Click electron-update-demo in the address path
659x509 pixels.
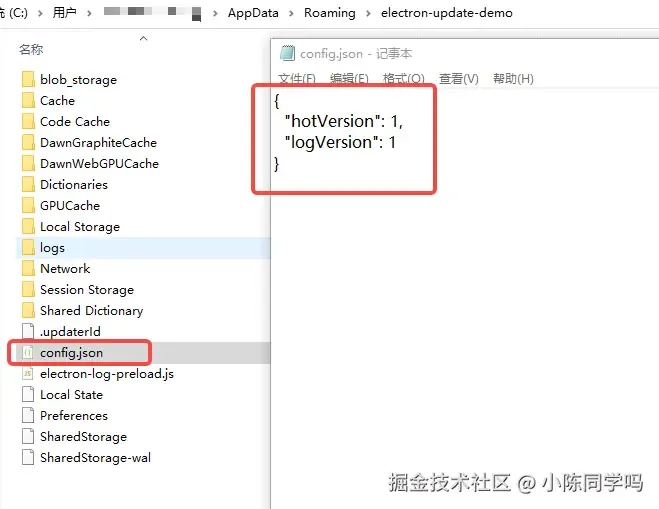click(447, 13)
